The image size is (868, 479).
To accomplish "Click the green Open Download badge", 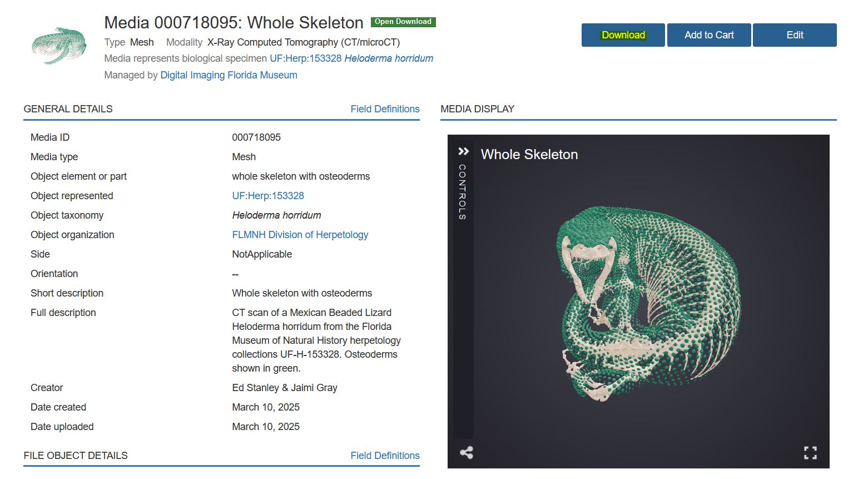I will click(x=403, y=22).
